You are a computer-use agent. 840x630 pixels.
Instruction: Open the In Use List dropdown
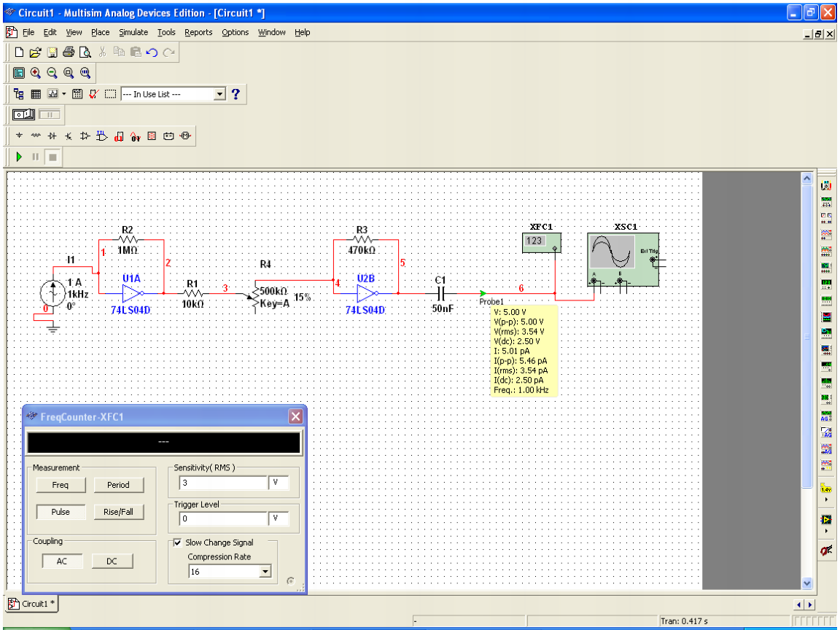[x=219, y=94]
